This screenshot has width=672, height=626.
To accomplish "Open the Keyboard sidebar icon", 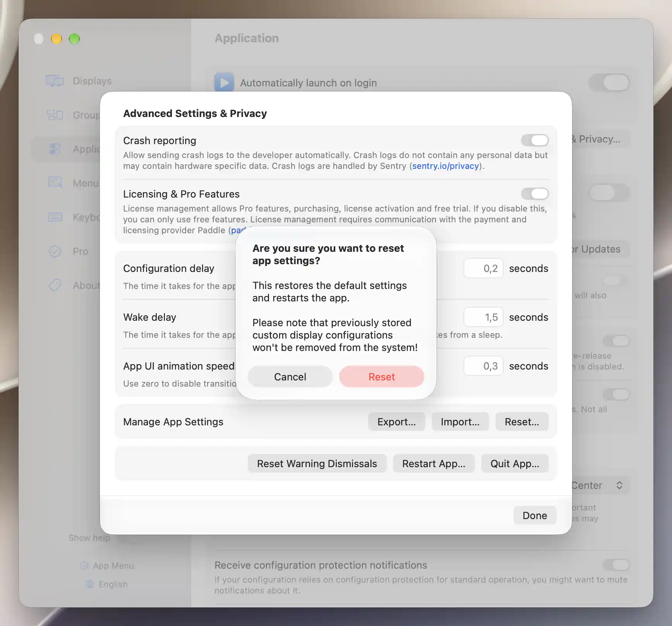I will pyautogui.click(x=55, y=217).
